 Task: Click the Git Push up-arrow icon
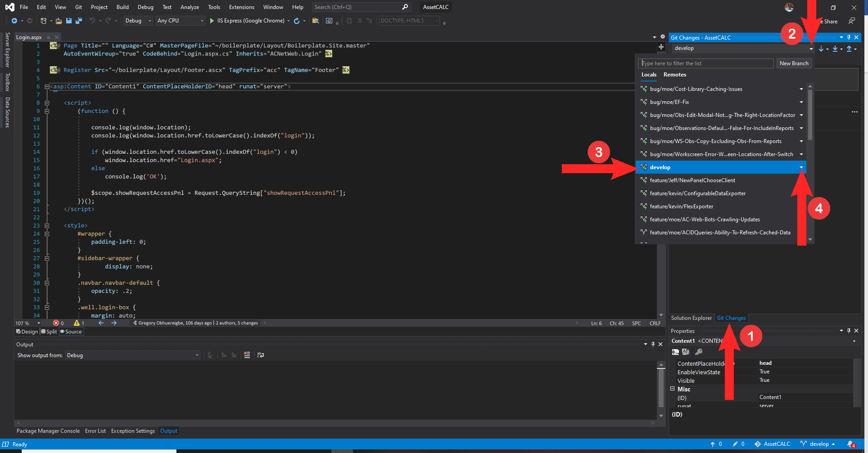click(849, 49)
